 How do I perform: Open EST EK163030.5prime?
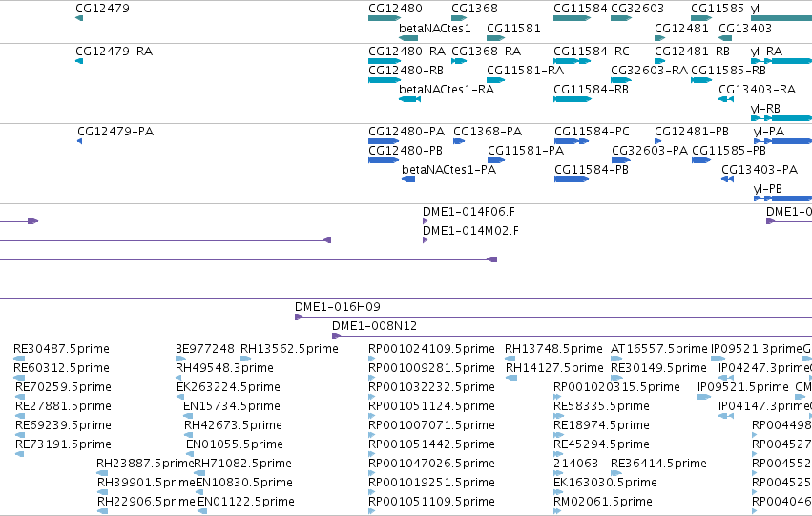tap(605, 483)
